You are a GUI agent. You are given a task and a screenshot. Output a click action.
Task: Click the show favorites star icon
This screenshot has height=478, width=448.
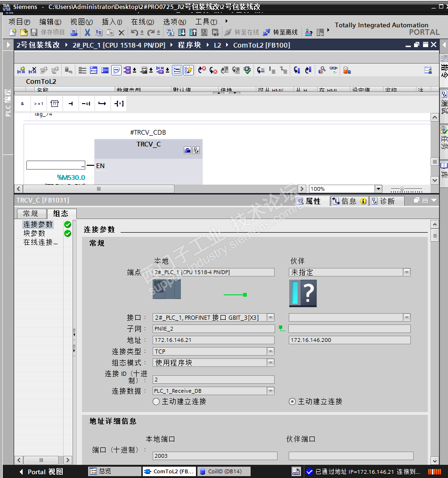[x=188, y=71]
